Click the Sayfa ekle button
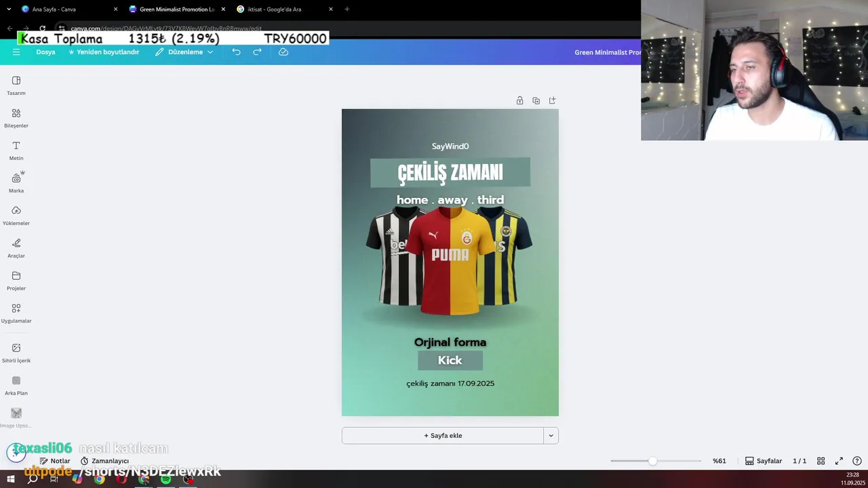This screenshot has height=488, width=868. pos(443,436)
